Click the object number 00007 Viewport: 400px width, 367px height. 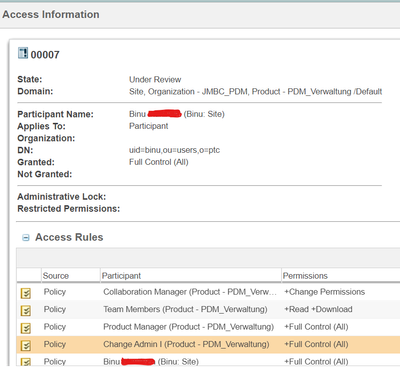pos(45,55)
